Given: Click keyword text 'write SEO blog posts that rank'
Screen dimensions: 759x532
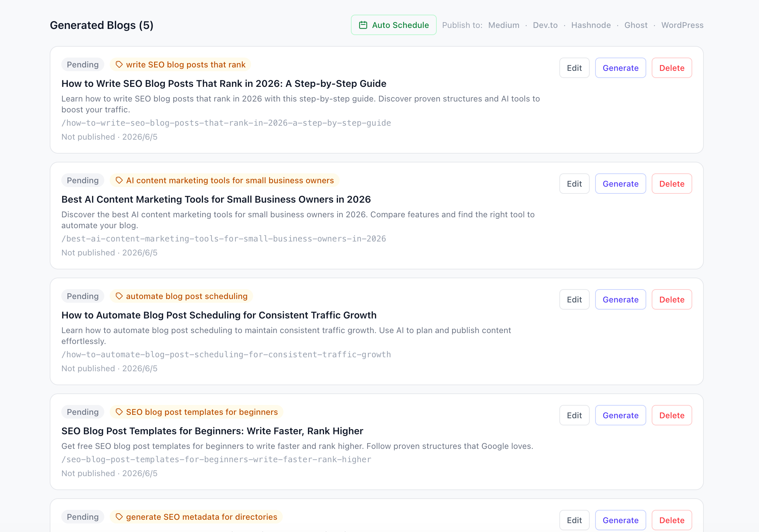Looking at the screenshot, I should pos(186,65).
